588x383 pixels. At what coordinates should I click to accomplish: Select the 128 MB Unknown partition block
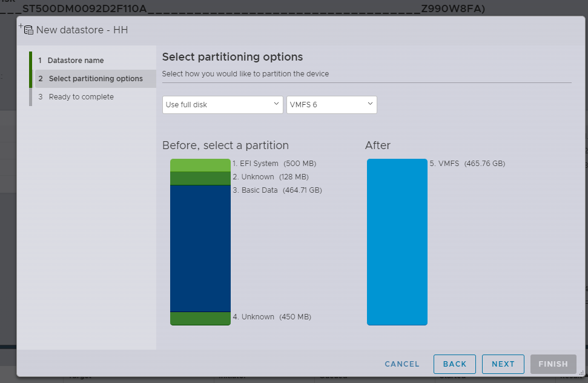coord(200,178)
